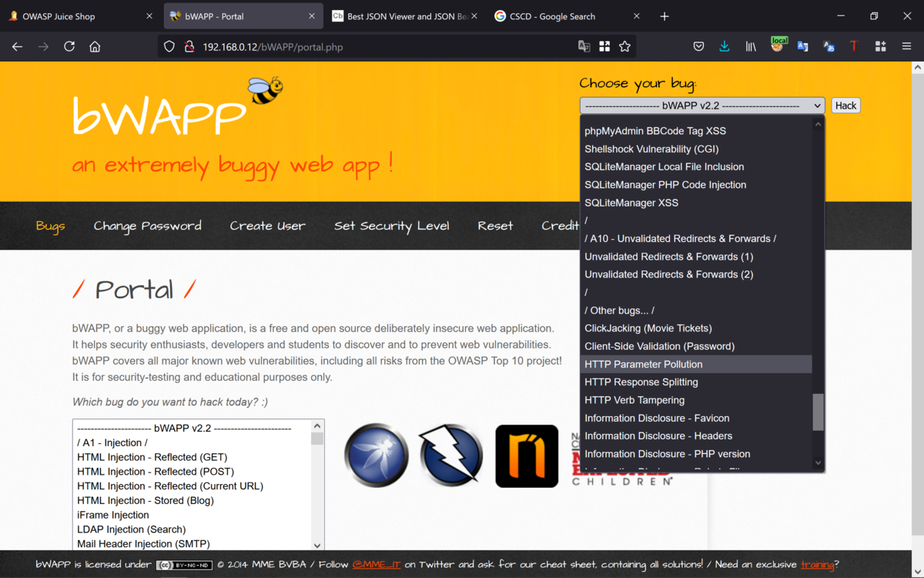This screenshot has height=578, width=924.
Task: Select Unvalidated Redirects & Forwards (2)
Action: [696, 274]
